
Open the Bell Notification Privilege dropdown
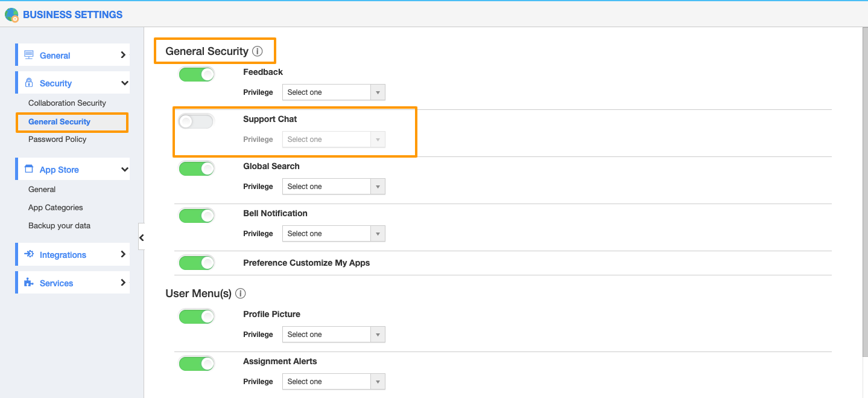(x=334, y=234)
